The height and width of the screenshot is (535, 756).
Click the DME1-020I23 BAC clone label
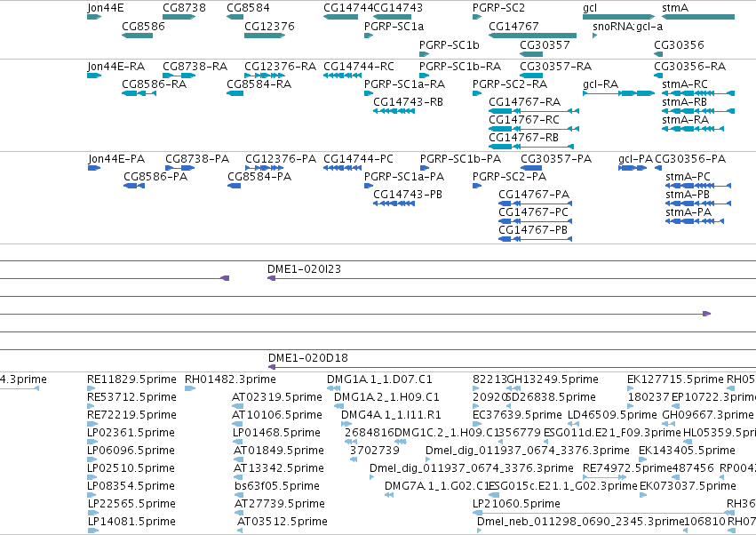(x=304, y=269)
